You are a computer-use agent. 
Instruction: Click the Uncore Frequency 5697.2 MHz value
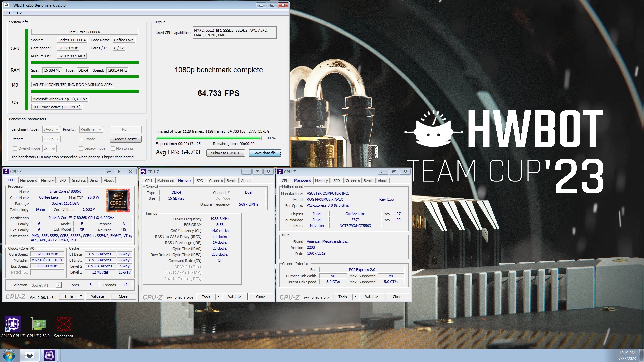249,204
